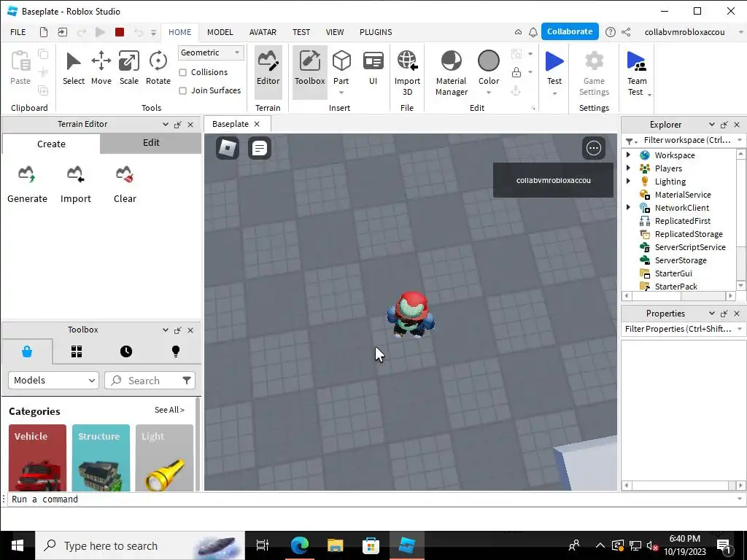Open Toolbox Creations lightbulb tab

(x=176, y=351)
